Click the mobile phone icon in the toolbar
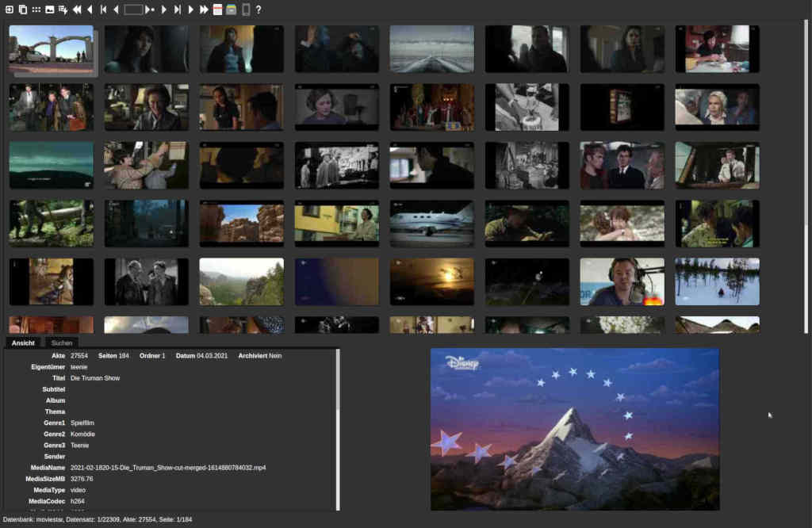This screenshot has width=812, height=528. coord(246,10)
